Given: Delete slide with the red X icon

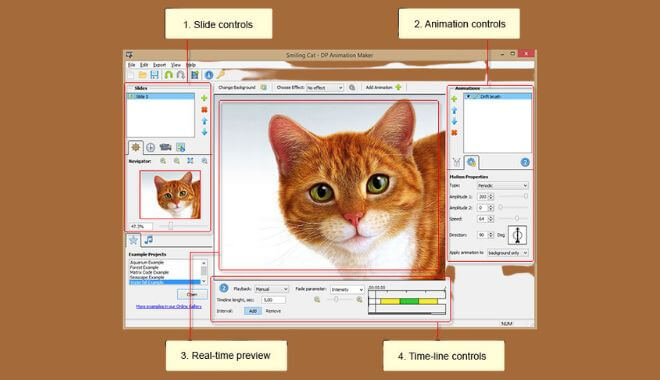Looking at the screenshot, I should point(204,110).
